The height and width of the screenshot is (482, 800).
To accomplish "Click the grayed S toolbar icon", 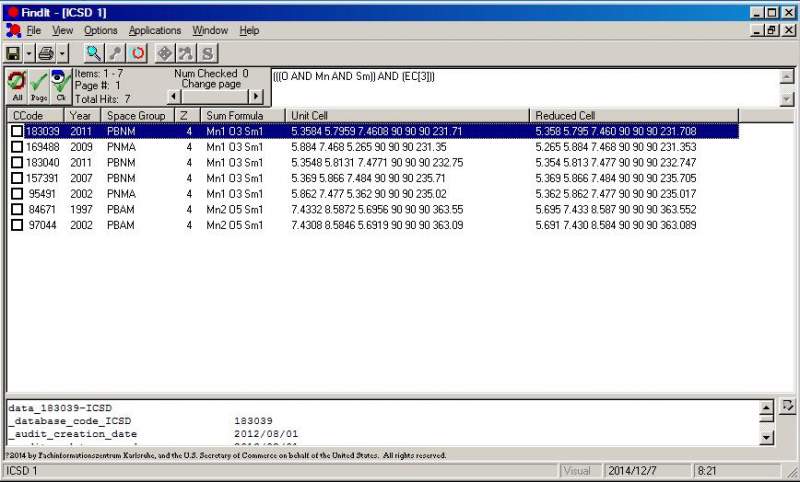I will click(x=207, y=53).
